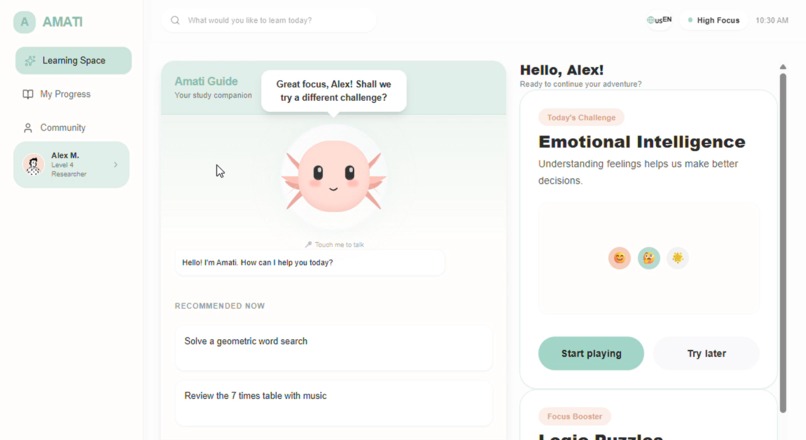Click the 'Hello! I'm Amati' message field
Viewport: 806px width, 440px height.
[310, 263]
